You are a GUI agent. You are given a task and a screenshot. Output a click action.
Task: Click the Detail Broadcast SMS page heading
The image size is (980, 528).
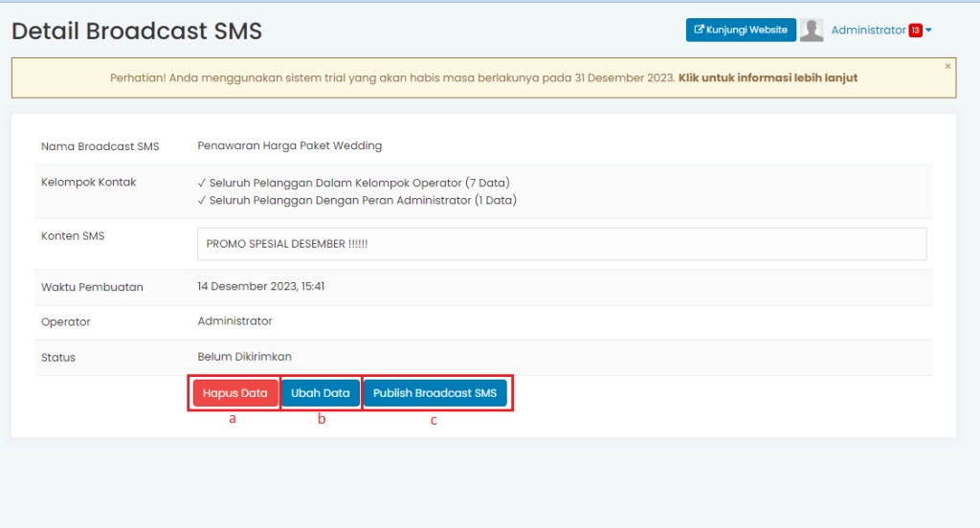pyautogui.click(x=137, y=32)
